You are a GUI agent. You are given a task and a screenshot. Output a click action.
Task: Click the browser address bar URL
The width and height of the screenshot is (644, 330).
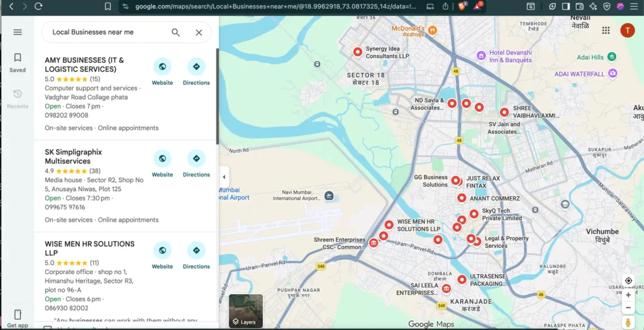coord(276,6)
